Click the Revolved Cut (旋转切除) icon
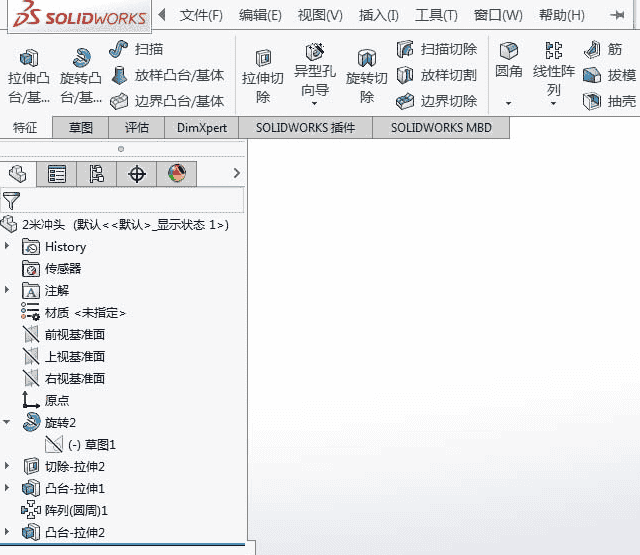640x555 pixels. click(367, 58)
